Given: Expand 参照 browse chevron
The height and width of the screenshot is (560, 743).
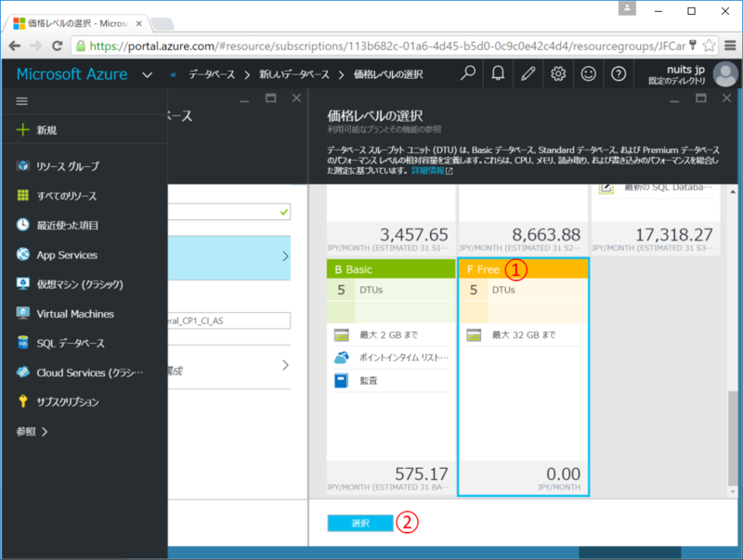Looking at the screenshot, I should click(45, 432).
